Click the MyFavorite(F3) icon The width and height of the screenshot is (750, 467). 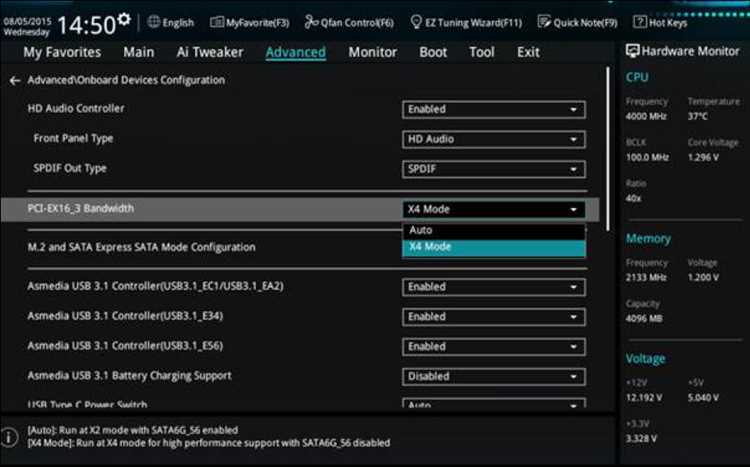point(217,22)
